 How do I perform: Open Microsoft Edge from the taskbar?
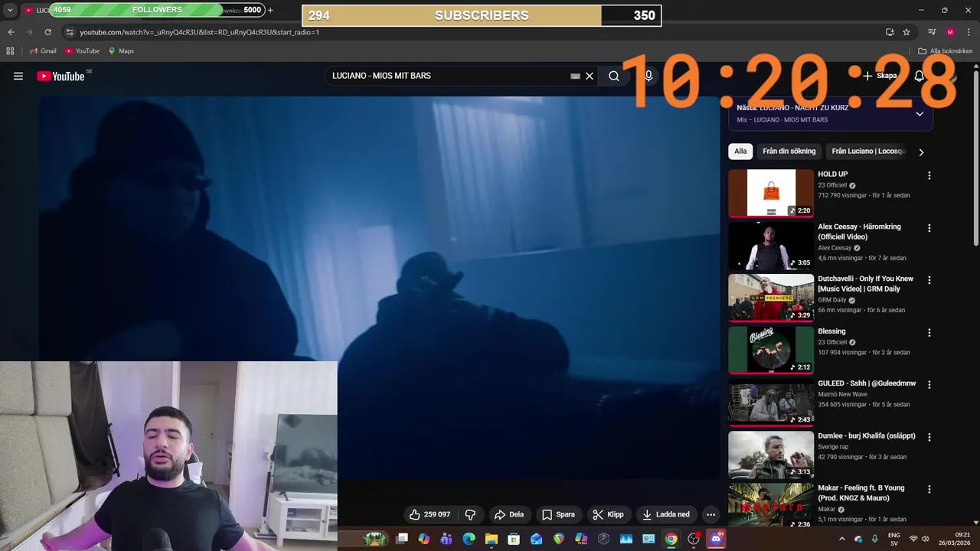[469, 539]
